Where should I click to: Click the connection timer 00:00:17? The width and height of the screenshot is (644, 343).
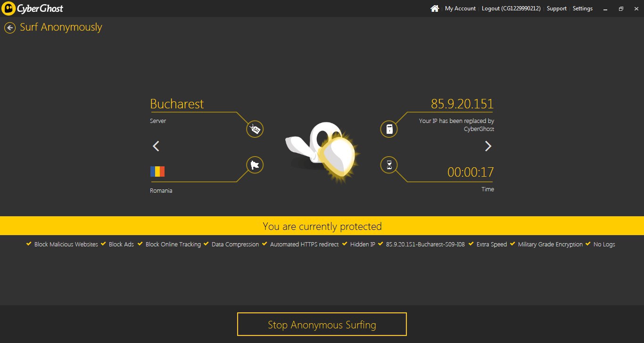[x=471, y=172]
